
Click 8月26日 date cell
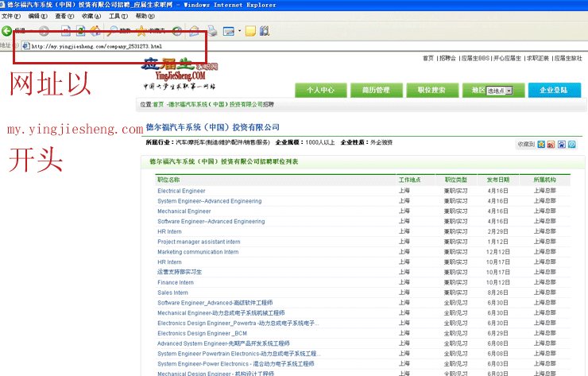coord(498,293)
